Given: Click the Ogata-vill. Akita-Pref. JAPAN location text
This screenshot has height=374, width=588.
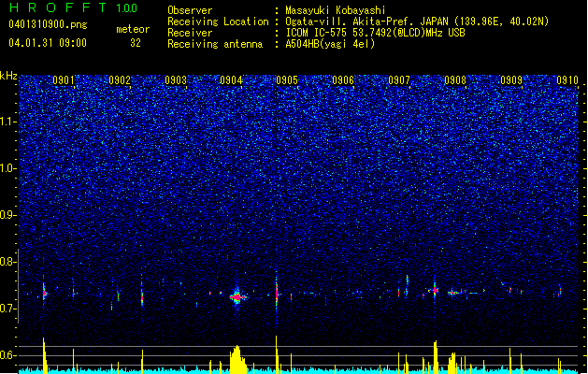Looking at the screenshot, I should 417,22.
